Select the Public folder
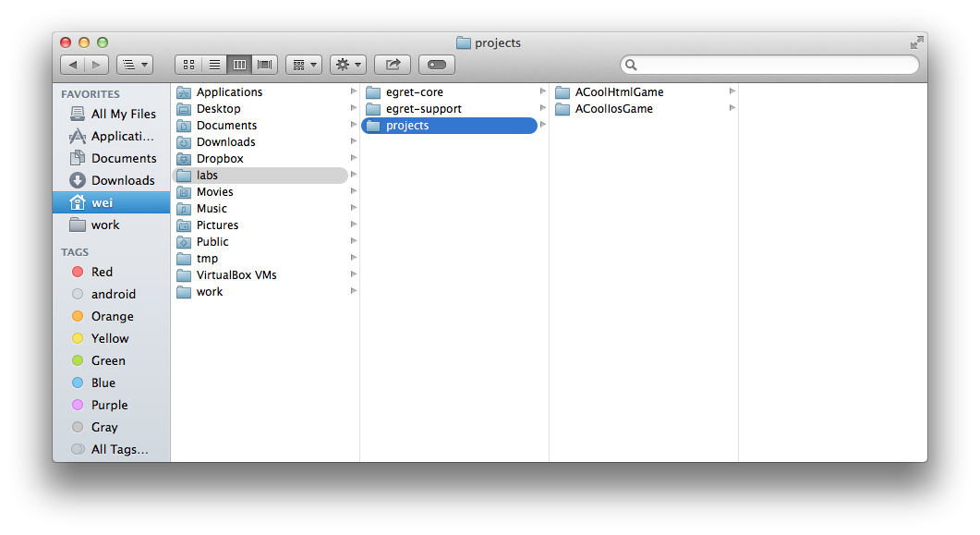The height and width of the screenshot is (535, 980). pyautogui.click(x=260, y=242)
